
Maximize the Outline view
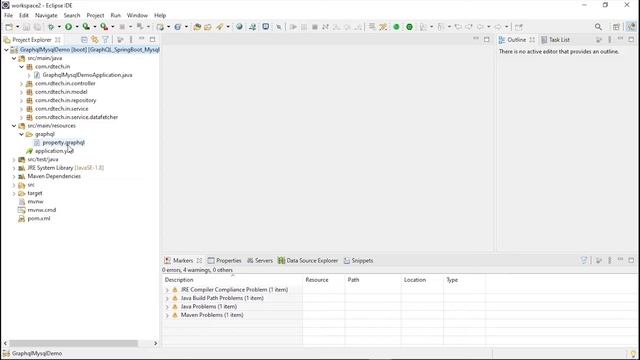(631, 39)
